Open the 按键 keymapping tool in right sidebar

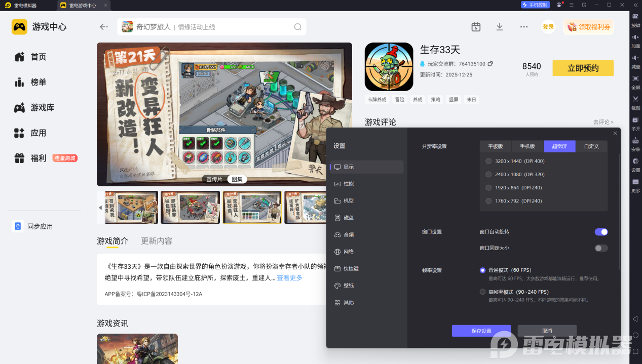click(635, 19)
